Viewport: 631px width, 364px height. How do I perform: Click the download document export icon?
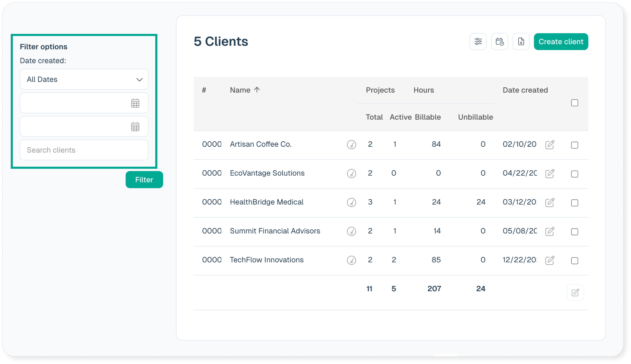click(x=521, y=42)
